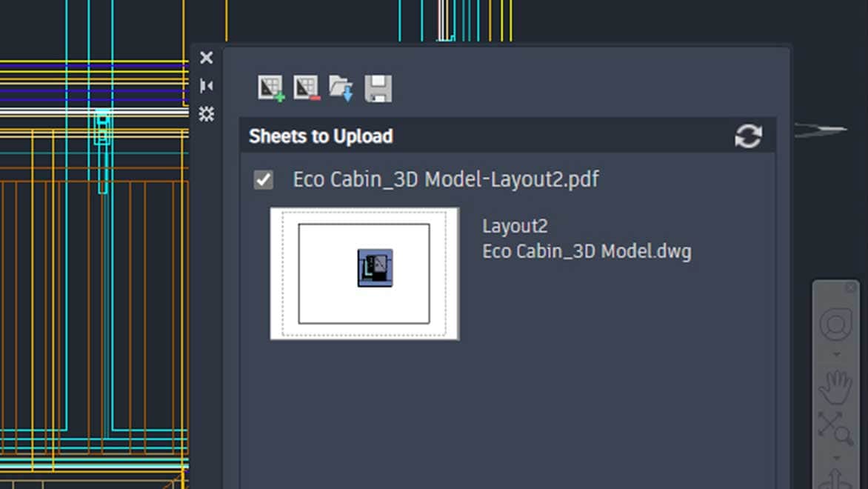The height and width of the screenshot is (489, 868).
Task: Toggle Auto-hide on the palette
Action: [x=206, y=85]
